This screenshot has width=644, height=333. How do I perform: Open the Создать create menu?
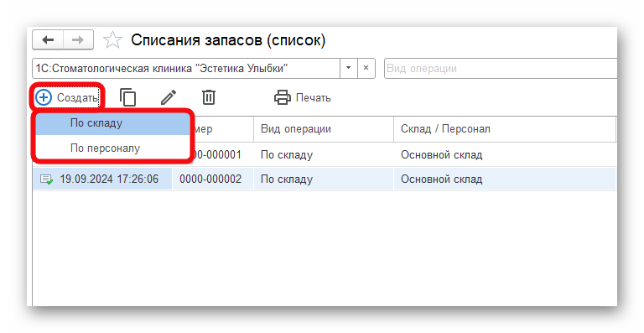pos(67,98)
